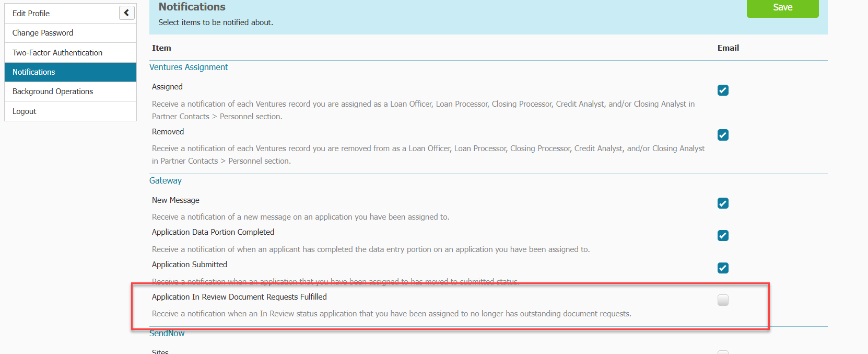
Task: Toggle Application Data Portion Completed checkbox
Action: click(723, 236)
